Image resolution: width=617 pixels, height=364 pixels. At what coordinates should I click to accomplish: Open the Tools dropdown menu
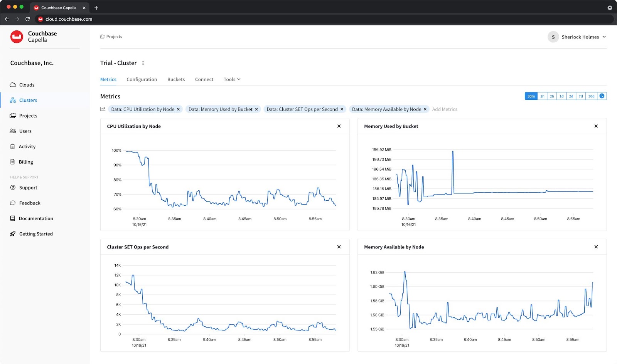(231, 79)
